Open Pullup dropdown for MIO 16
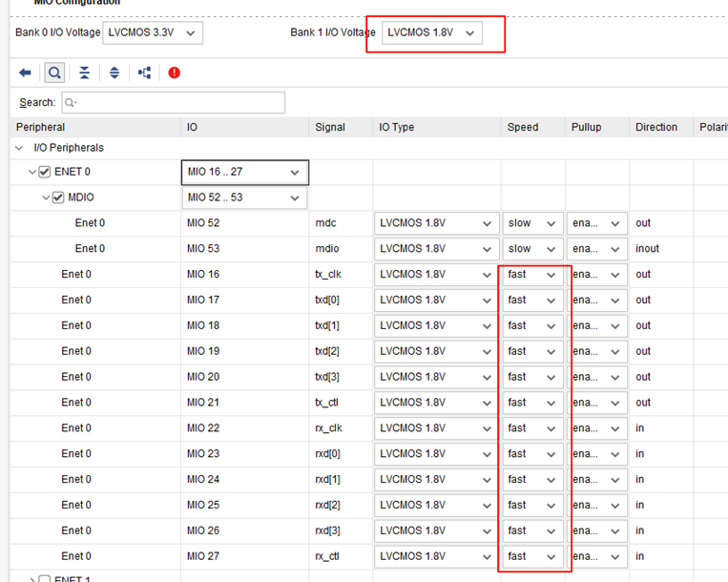 pos(596,275)
